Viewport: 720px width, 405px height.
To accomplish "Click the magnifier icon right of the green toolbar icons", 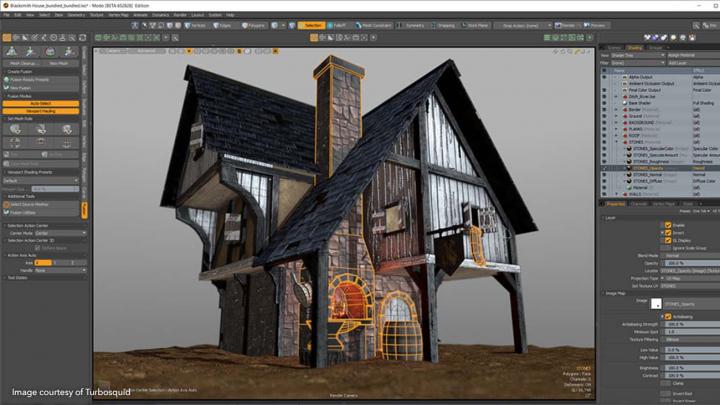I will tap(175, 38).
